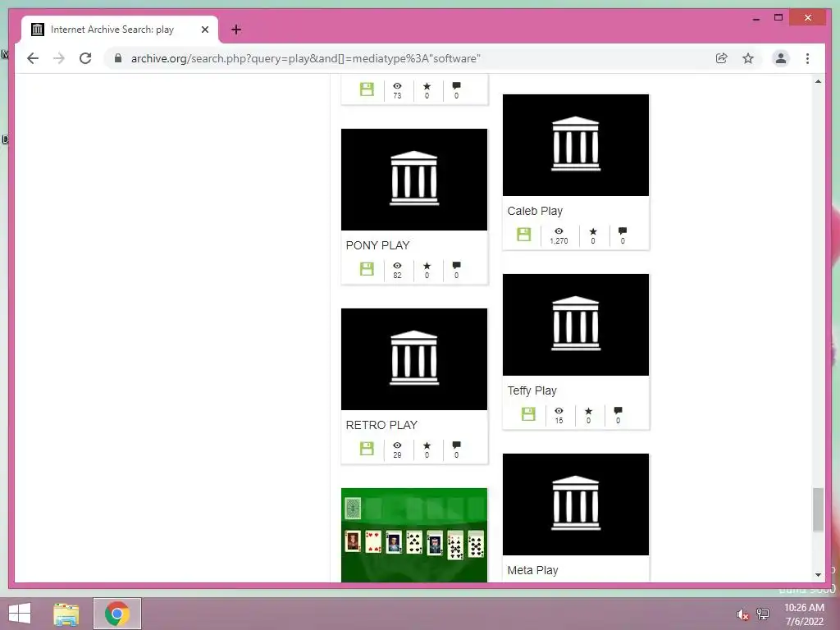
Task: Open the Windows Start menu
Action: pyautogui.click(x=20, y=614)
